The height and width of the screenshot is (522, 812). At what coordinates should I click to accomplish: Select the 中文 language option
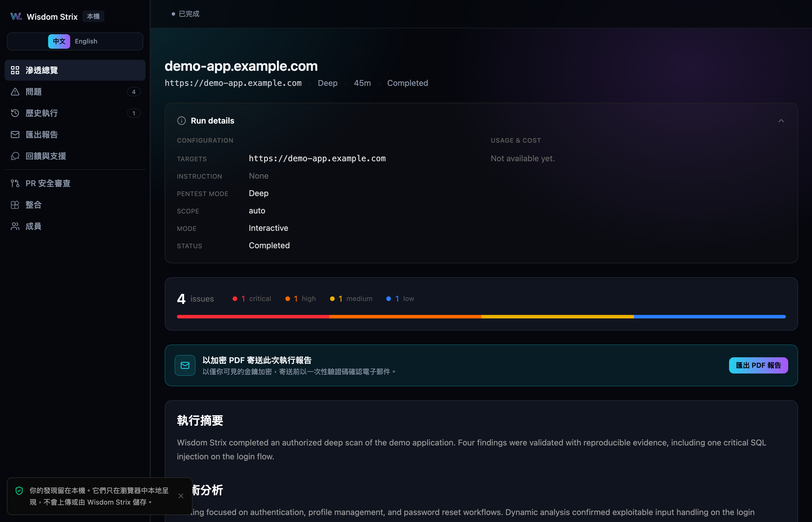point(59,41)
